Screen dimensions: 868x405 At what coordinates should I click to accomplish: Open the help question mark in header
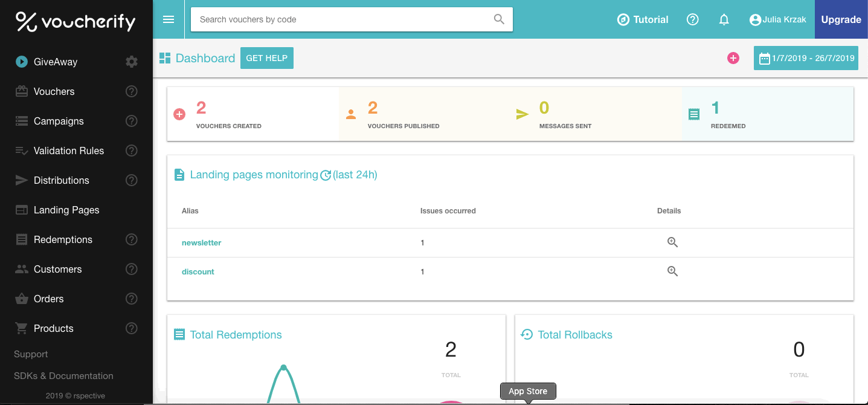point(693,19)
